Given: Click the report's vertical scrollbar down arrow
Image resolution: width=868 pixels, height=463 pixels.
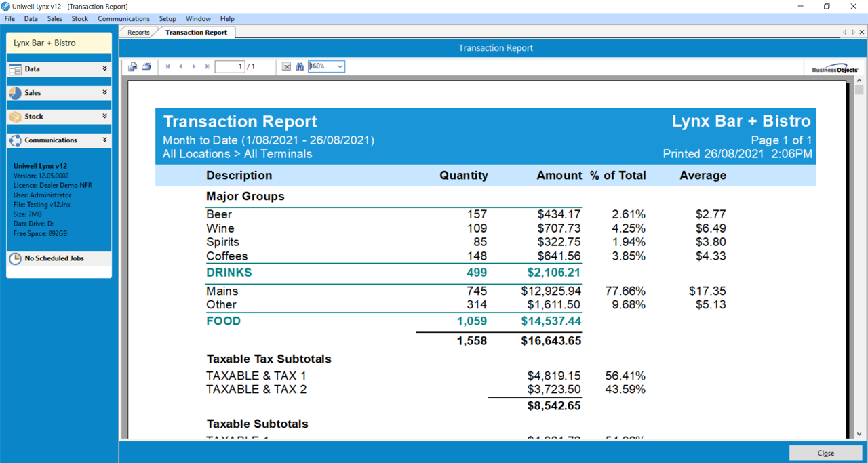Looking at the screenshot, I should tap(859, 434).
